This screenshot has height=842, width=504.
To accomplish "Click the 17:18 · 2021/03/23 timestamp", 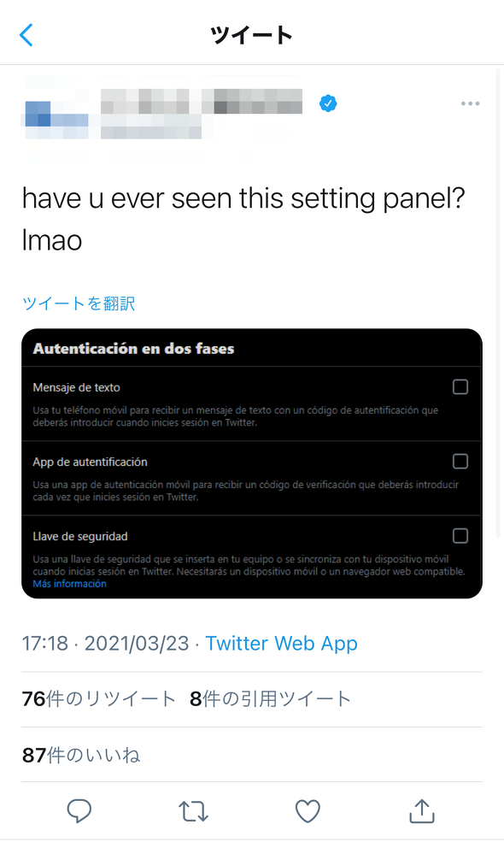I will [x=105, y=644].
